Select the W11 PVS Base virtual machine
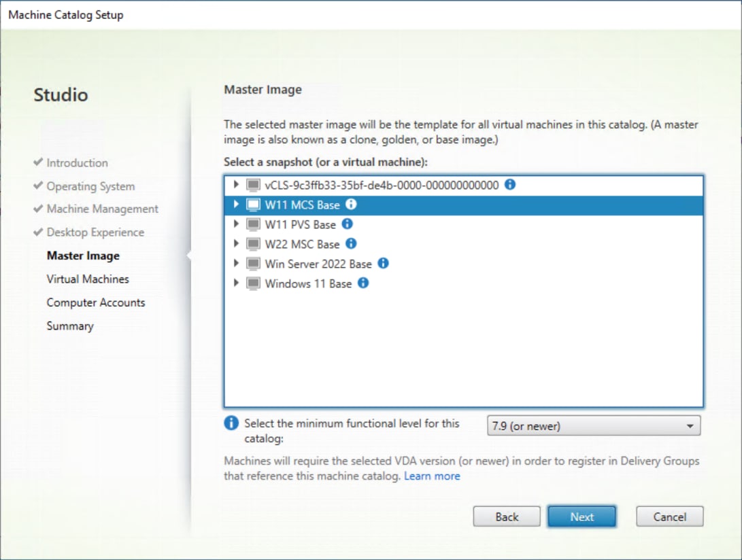The width and height of the screenshot is (742, 560). (x=464, y=224)
